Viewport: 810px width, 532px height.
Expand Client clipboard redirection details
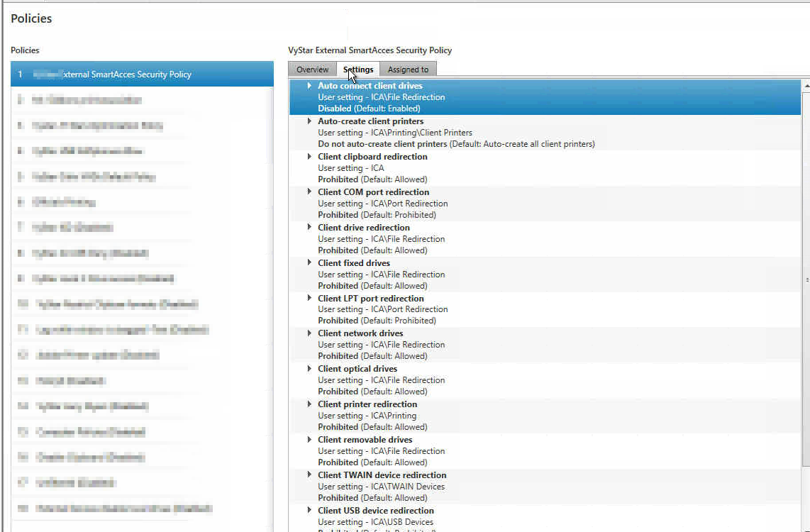309,157
